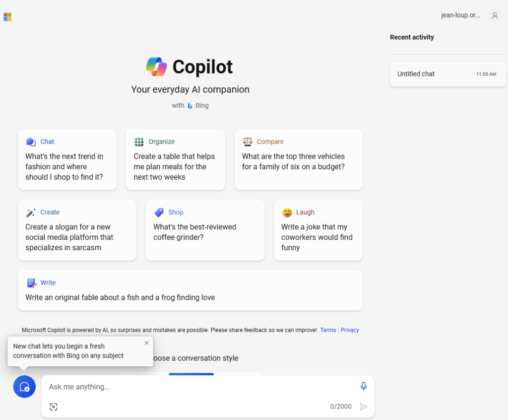Image resolution: width=508 pixels, height=420 pixels.
Task: Click the "Compare" card label
Action: (x=270, y=141)
